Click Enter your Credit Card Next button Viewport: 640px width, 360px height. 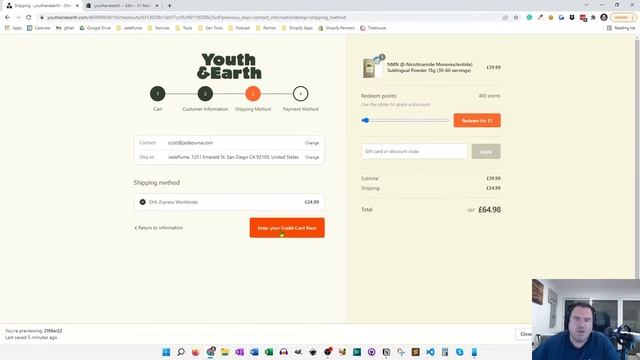pos(287,228)
